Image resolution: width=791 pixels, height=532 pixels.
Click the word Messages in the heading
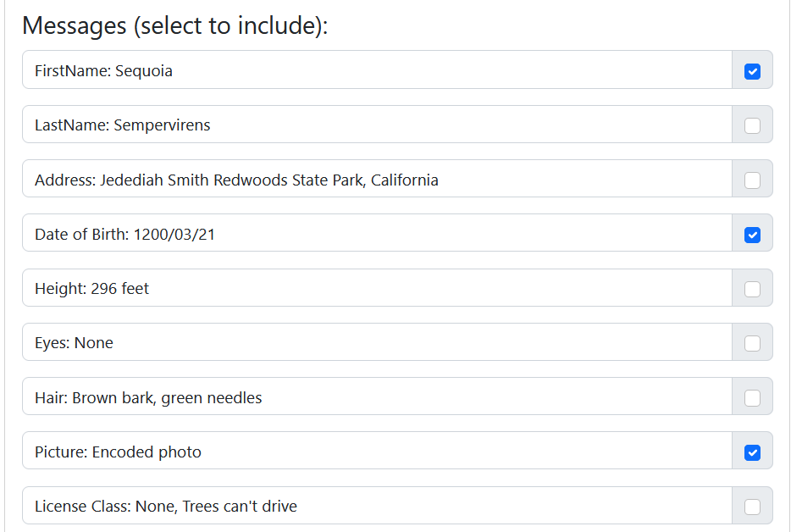tap(74, 25)
